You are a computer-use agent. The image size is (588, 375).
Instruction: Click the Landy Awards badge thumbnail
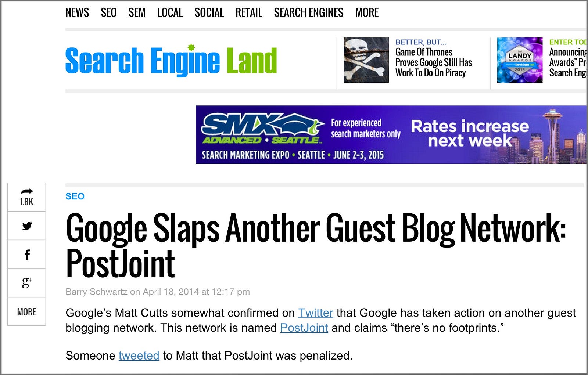click(x=519, y=60)
